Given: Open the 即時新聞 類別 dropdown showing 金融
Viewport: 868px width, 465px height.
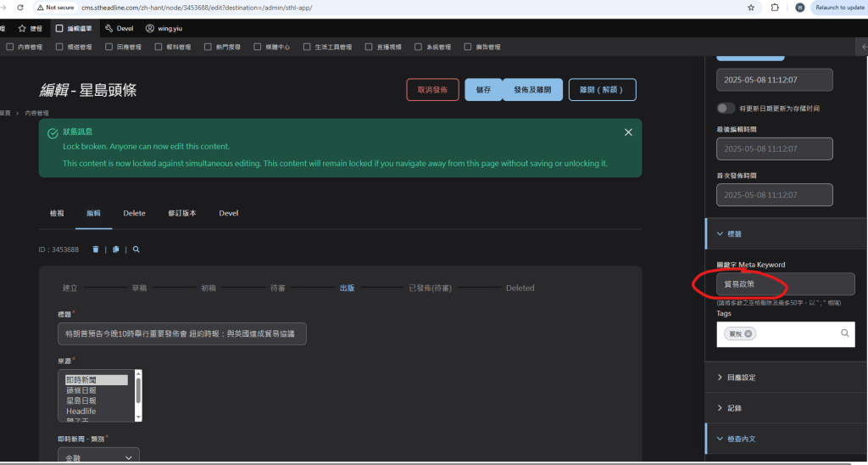Looking at the screenshot, I should [x=98, y=457].
